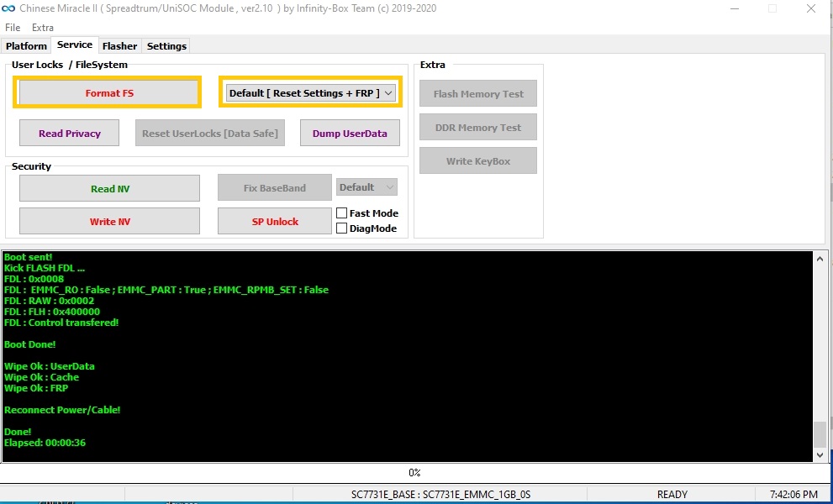The width and height of the screenshot is (833, 504).
Task: Switch to the Platform tab
Action: 26,46
